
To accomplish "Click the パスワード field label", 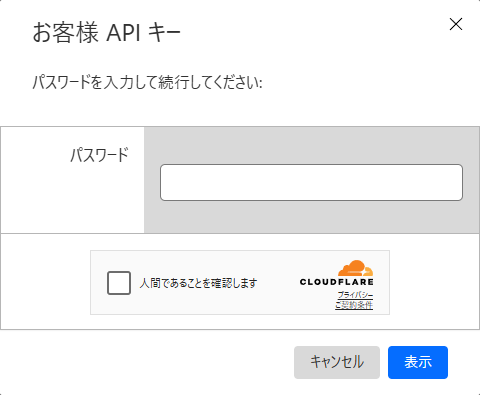I will click(x=99, y=155).
